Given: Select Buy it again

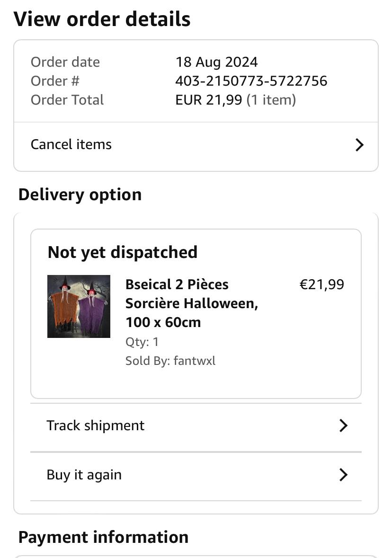Looking at the screenshot, I should 84,475.
